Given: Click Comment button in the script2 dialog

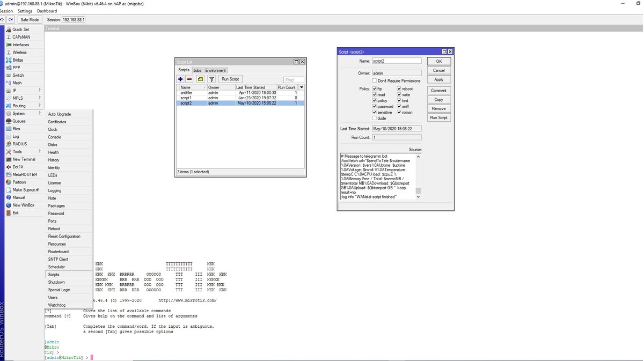Looking at the screenshot, I should [x=438, y=90].
